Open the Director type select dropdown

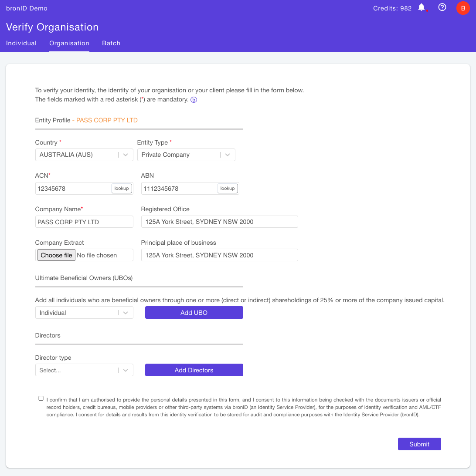(x=84, y=370)
